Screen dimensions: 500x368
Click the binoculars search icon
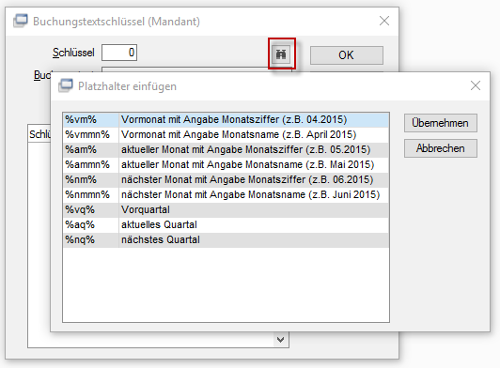(281, 54)
